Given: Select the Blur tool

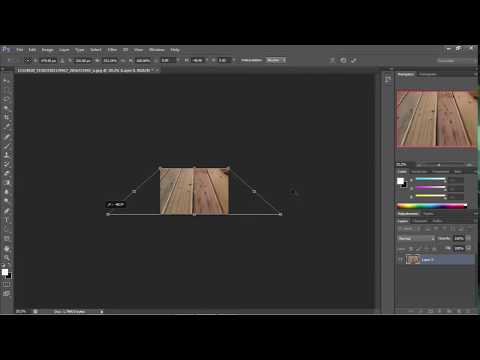Looking at the screenshot, I should point(7,192).
